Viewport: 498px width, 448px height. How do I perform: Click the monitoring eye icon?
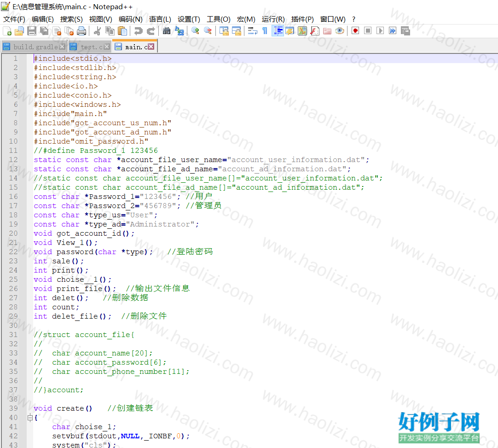340,31
